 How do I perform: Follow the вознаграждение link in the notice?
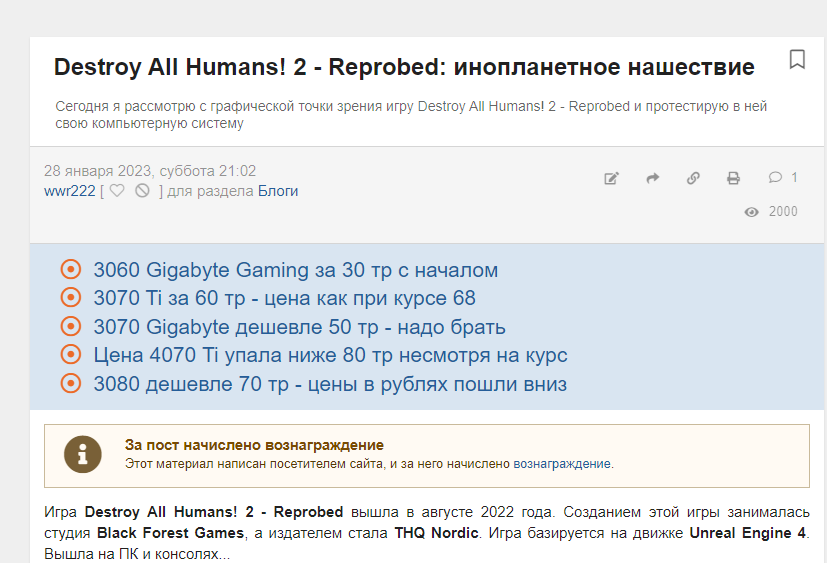[562, 464]
